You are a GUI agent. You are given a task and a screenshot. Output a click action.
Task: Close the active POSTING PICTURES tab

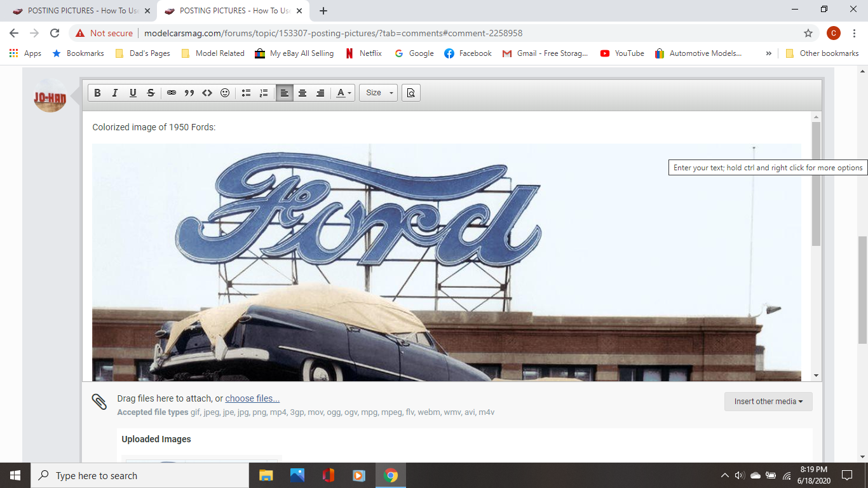point(299,11)
